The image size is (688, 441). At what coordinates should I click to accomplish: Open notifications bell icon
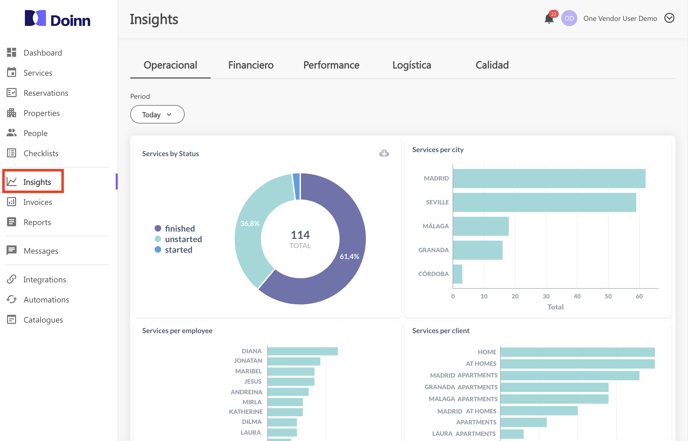point(549,18)
